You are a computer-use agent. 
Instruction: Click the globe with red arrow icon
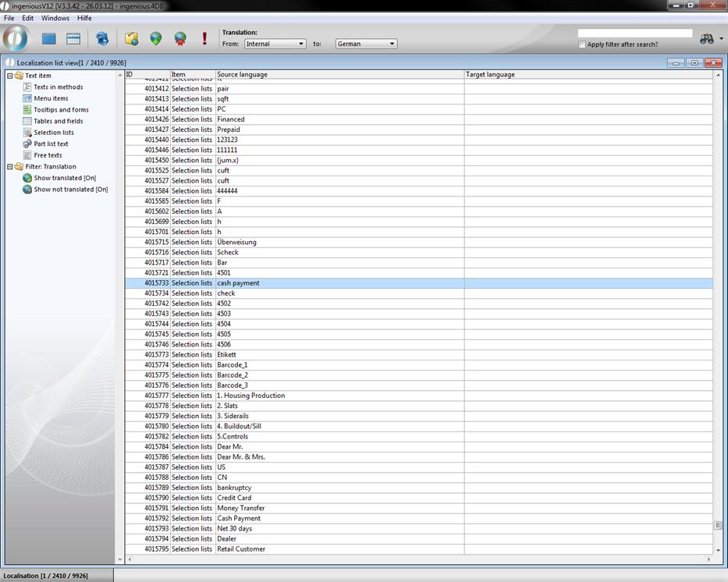pyautogui.click(x=180, y=38)
